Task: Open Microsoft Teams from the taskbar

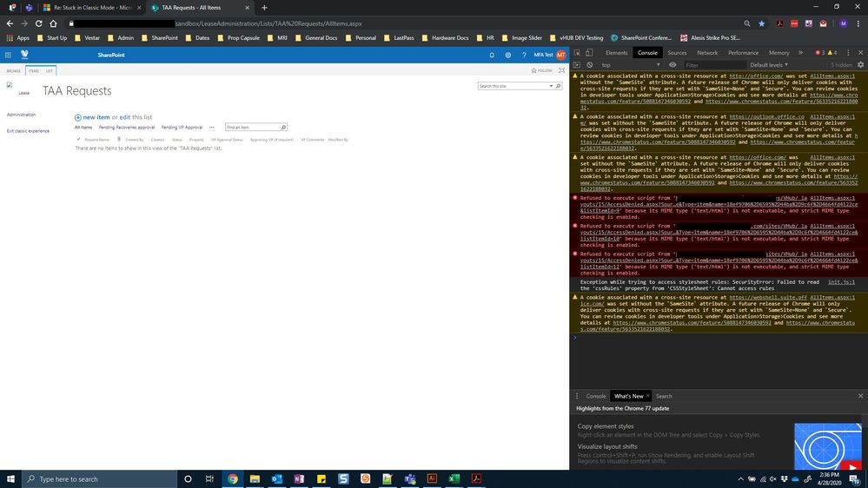Action: click(409, 478)
